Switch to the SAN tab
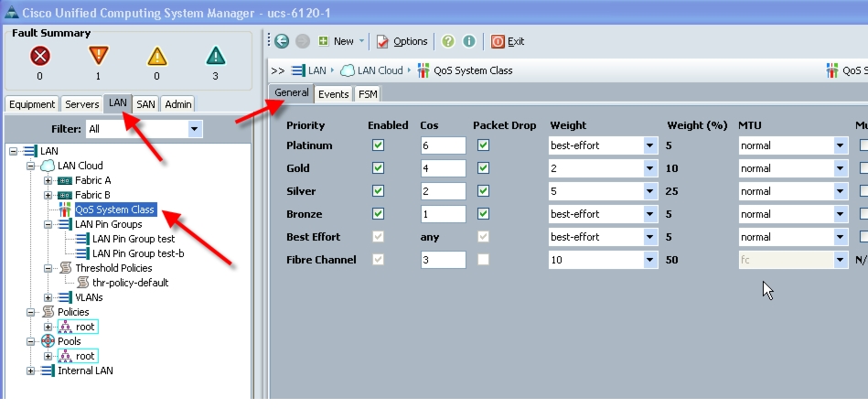 (x=145, y=104)
